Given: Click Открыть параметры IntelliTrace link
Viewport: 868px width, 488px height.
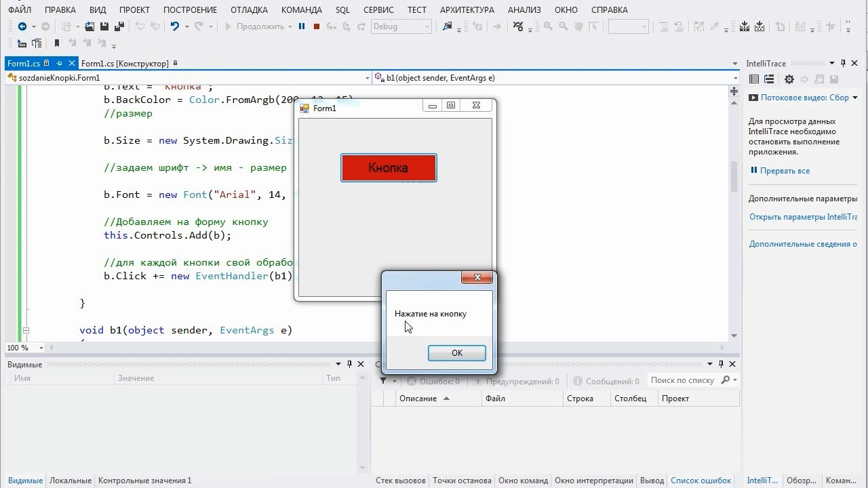Looking at the screenshot, I should (803, 217).
